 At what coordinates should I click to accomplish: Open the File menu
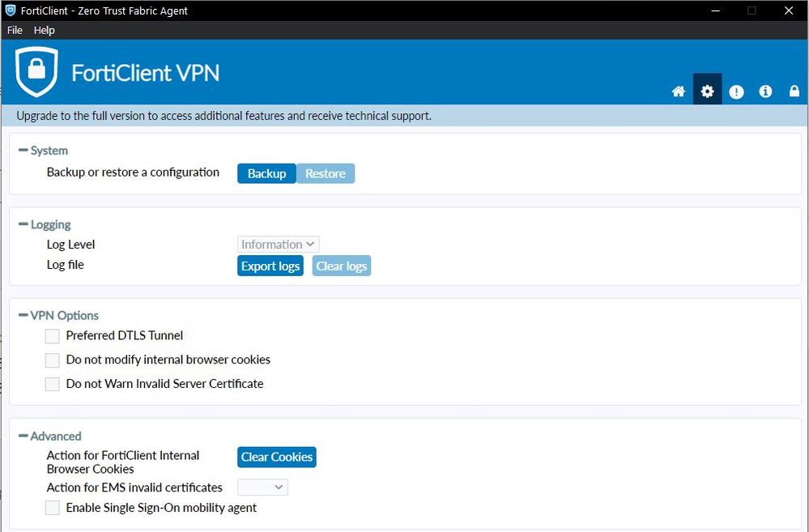15,30
